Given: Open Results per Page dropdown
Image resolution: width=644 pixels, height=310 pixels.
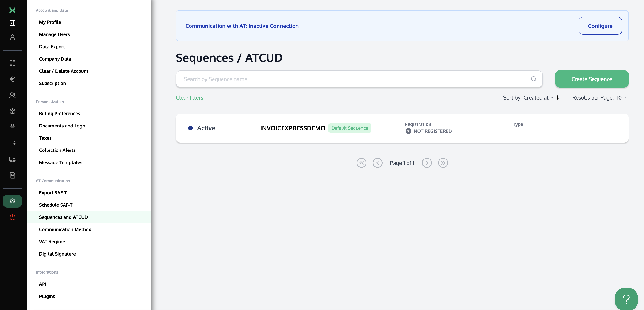Looking at the screenshot, I should pos(621,98).
